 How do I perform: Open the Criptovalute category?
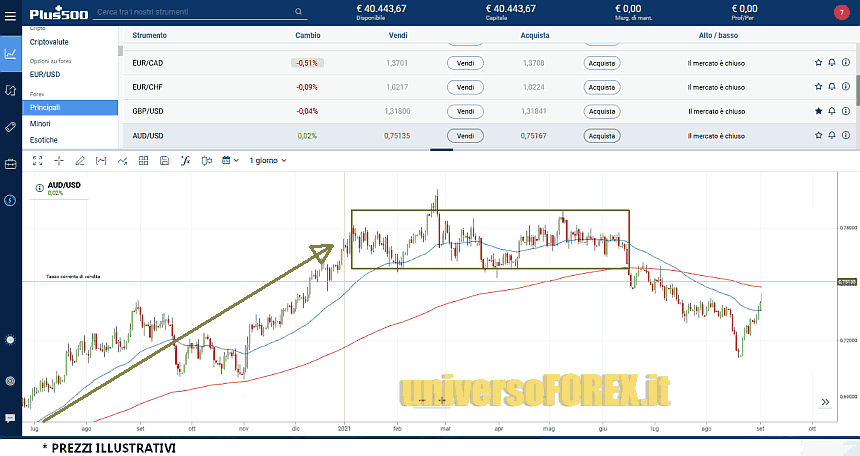coord(49,41)
